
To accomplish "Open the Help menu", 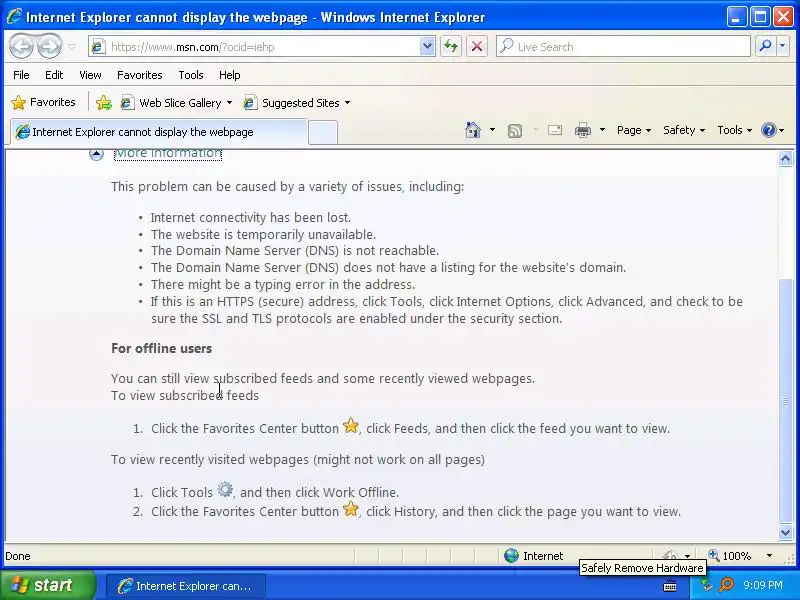I will [230, 75].
